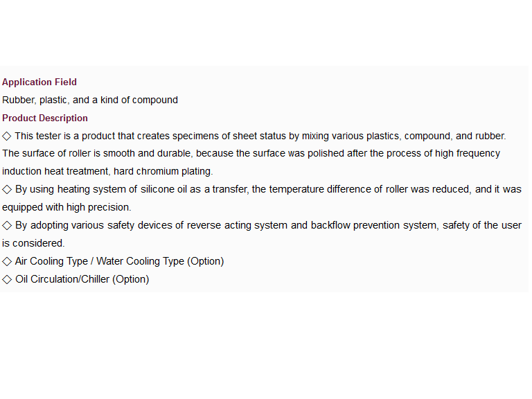Click the 'Application Field' heading
Screen dimensions: 532x399
tap(39, 82)
